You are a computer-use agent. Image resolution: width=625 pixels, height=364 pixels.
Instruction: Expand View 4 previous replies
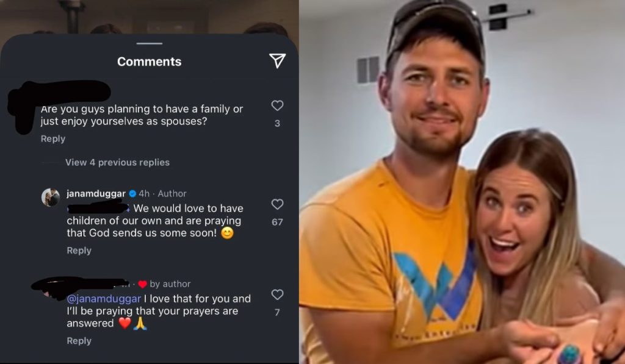(116, 162)
